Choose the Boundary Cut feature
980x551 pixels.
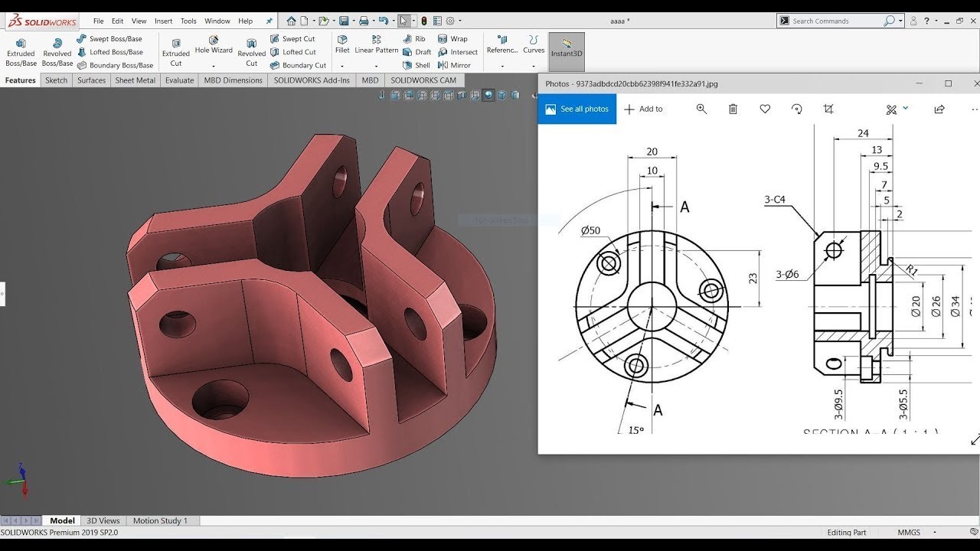tap(298, 65)
